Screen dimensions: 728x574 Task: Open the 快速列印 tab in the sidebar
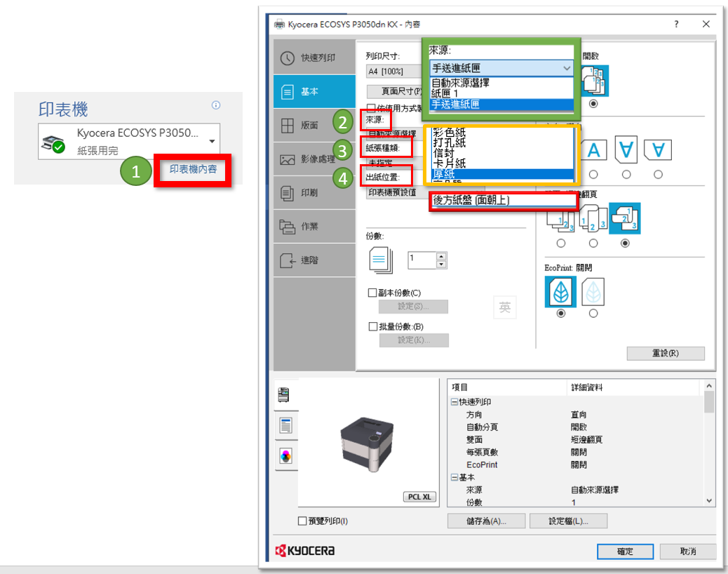[314, 58]
